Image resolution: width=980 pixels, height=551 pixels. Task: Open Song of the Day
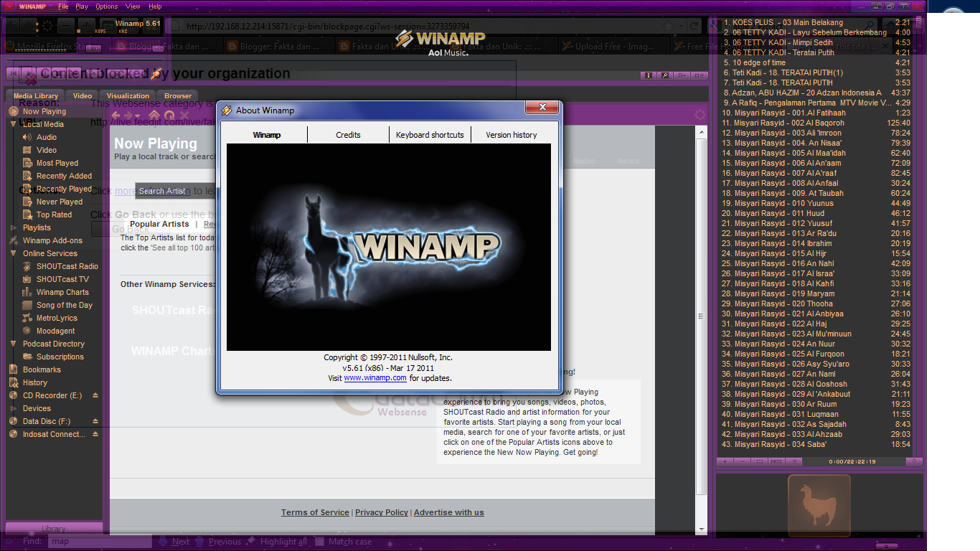coord(65,305)
